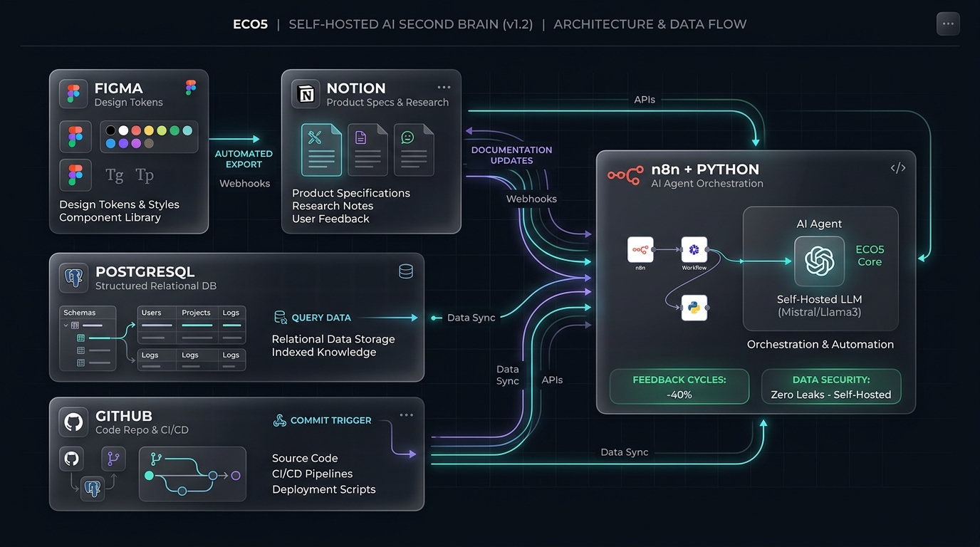Click the PostgreSQL elephant logo in the PostgreSQL header
The height and width of the screenshot is (547, 980).
pos(73,278)
